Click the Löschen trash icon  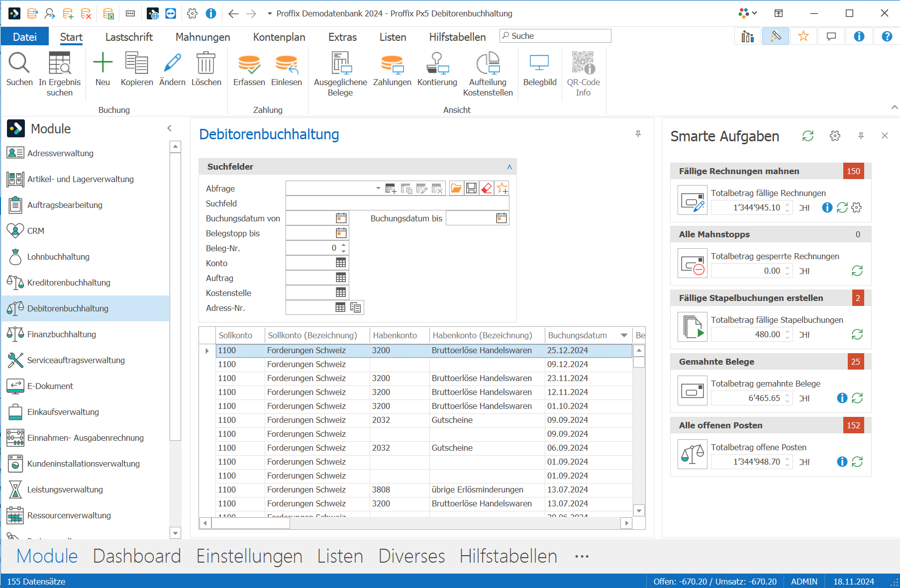[206, 63]
